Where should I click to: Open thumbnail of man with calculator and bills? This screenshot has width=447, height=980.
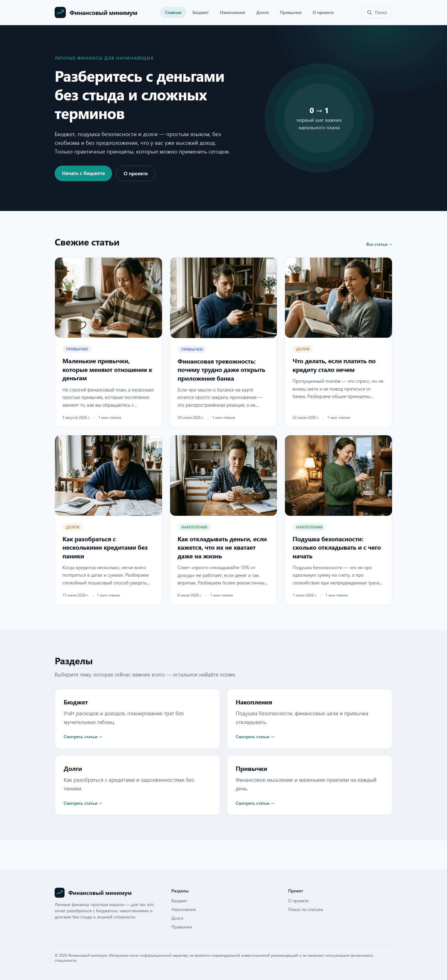pos(108,475)
